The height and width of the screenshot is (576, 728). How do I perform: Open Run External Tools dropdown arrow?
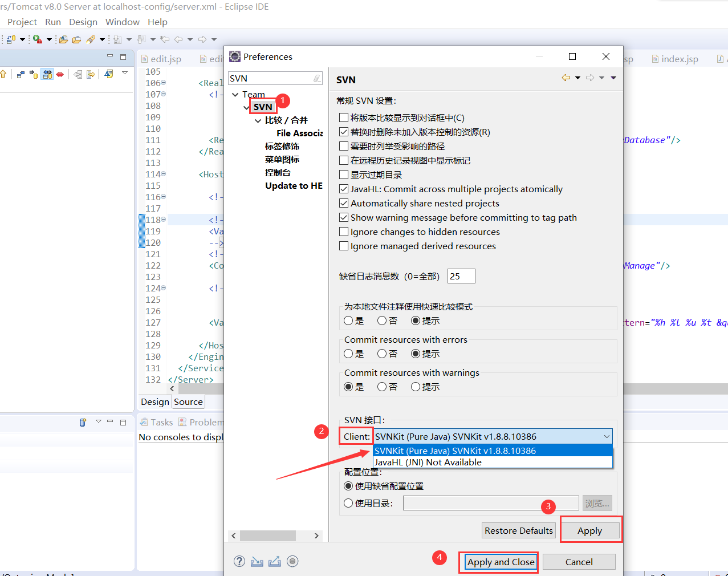coord(49,39)
